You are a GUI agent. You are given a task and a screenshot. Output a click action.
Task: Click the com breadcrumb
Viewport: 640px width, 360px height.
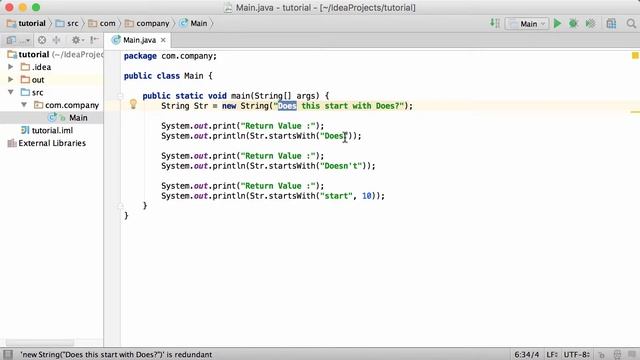click(x=102, y=23)
